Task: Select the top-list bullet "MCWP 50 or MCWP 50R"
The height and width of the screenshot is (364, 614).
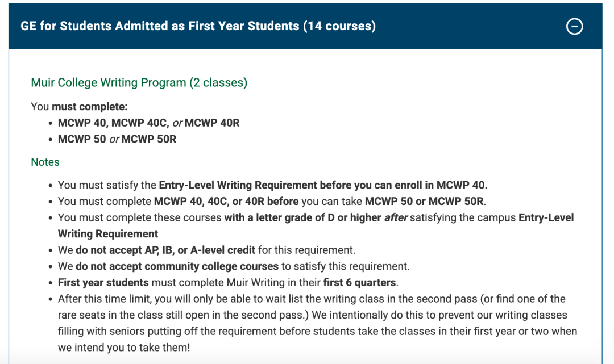Action: (117, 139)
